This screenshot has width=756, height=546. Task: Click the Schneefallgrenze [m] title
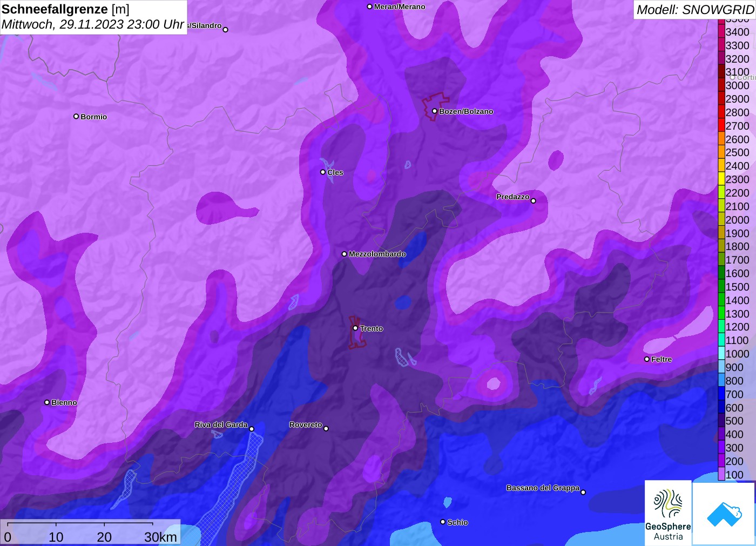(66, 9)
